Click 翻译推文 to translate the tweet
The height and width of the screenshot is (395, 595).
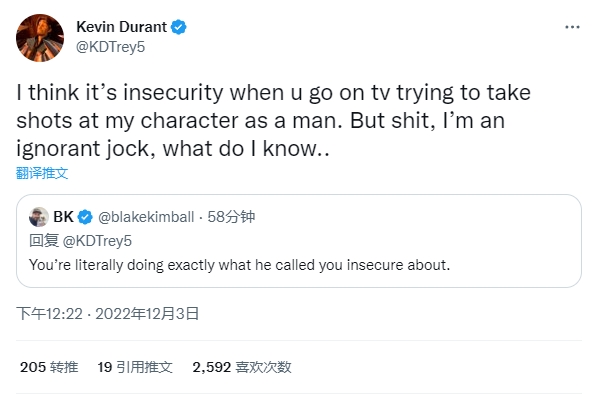click(x=42, y=173)
